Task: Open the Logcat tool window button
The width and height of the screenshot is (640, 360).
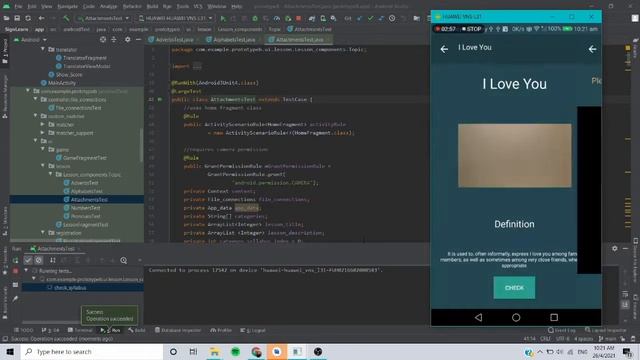Action: [x=253, y=330]
